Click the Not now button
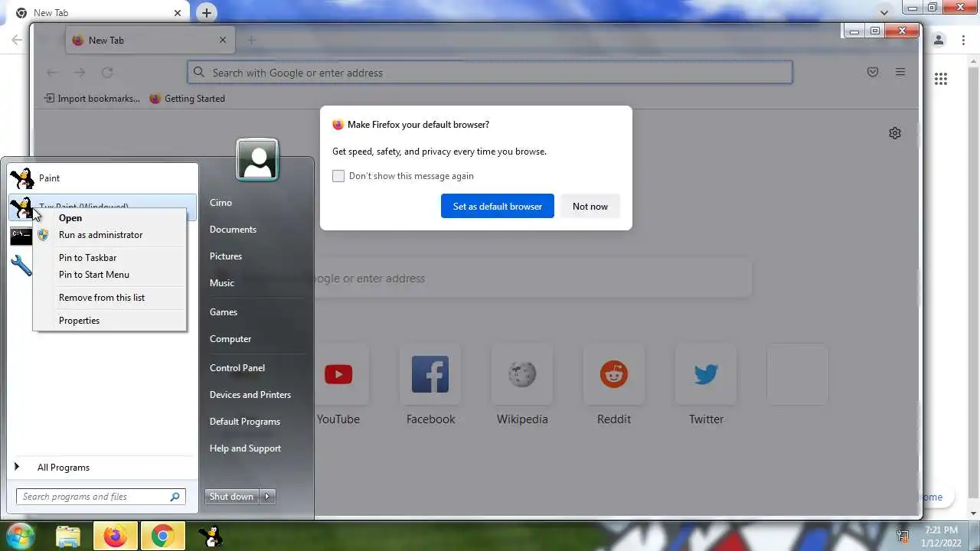980x551 pixels. coord(590,207)
